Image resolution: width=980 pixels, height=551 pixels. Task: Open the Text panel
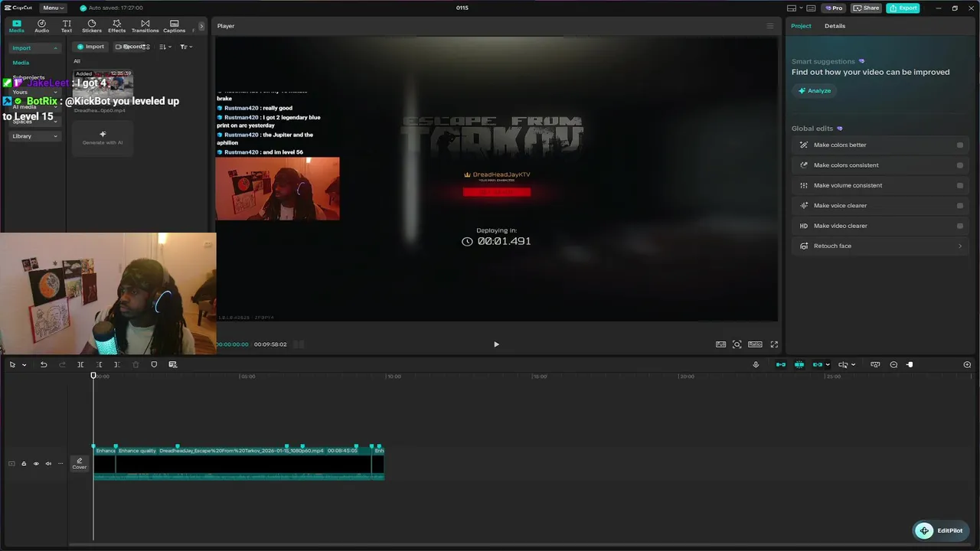[x=67, y=26]
